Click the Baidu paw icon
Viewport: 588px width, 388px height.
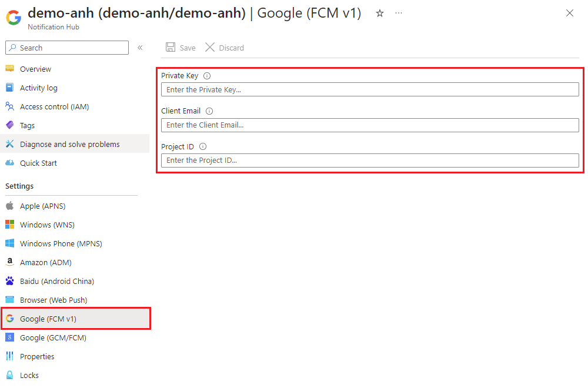(10, 281)
